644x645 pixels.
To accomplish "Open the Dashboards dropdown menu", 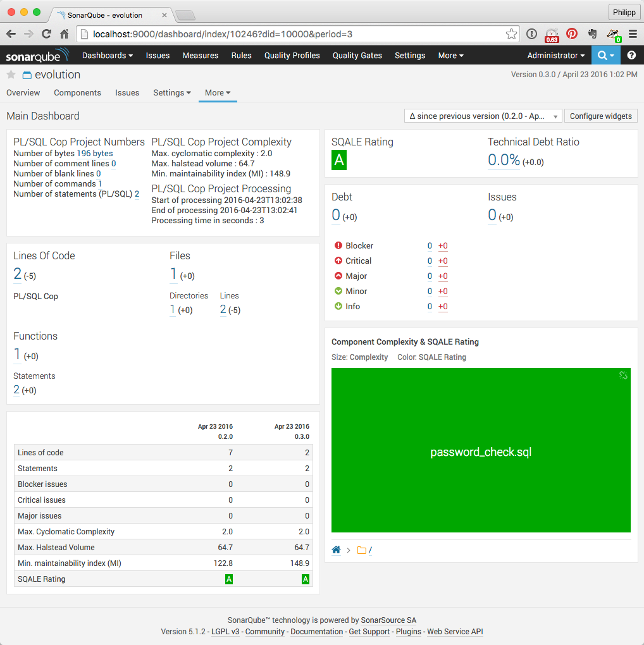I will (x=107, y=55).
